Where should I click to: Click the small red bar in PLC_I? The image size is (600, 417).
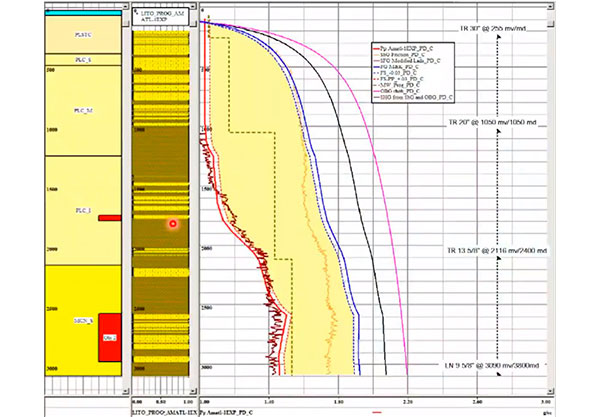point(110,218)
